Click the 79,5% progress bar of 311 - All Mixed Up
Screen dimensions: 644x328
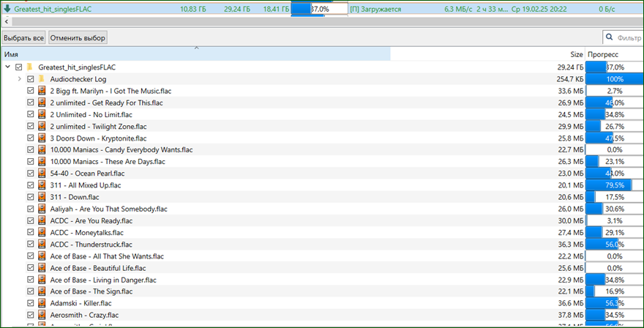(614, 185)
